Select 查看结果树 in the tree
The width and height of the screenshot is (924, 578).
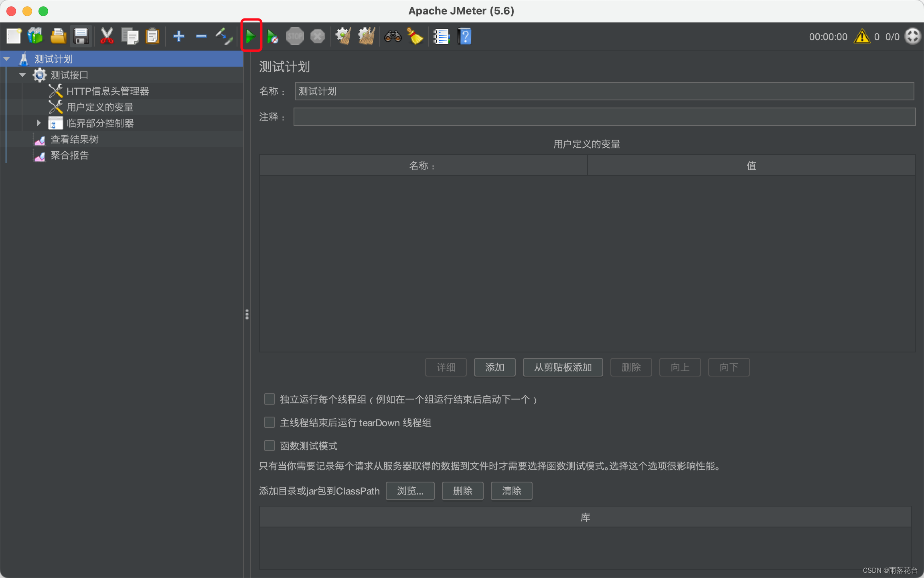pyautogui.click(x=74, y=139)
